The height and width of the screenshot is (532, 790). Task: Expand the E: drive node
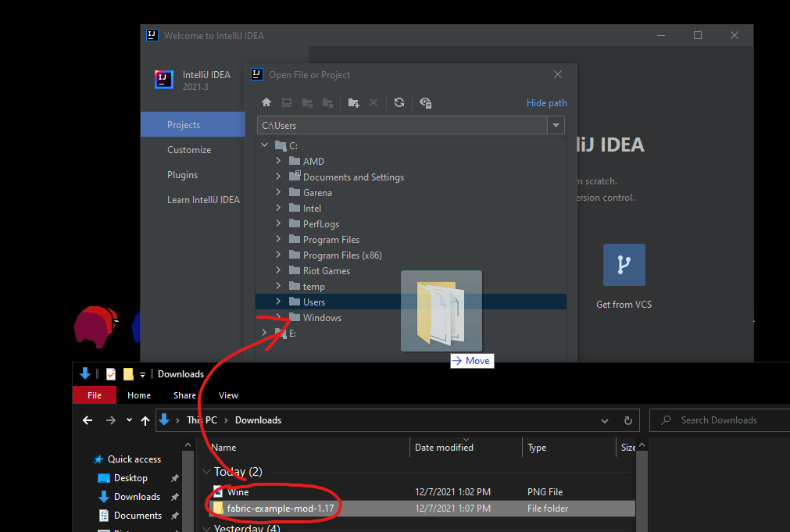265,333
